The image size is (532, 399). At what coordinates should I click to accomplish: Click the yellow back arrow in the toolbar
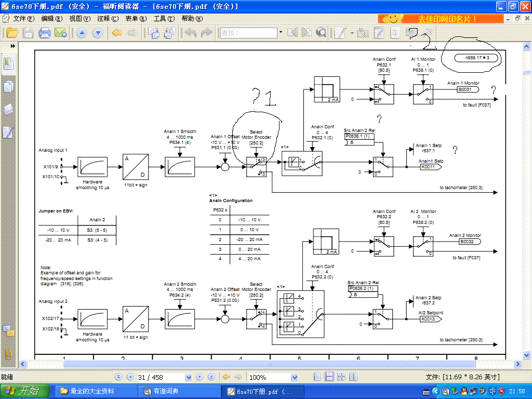pyautogui.click(x=117, y=33)
